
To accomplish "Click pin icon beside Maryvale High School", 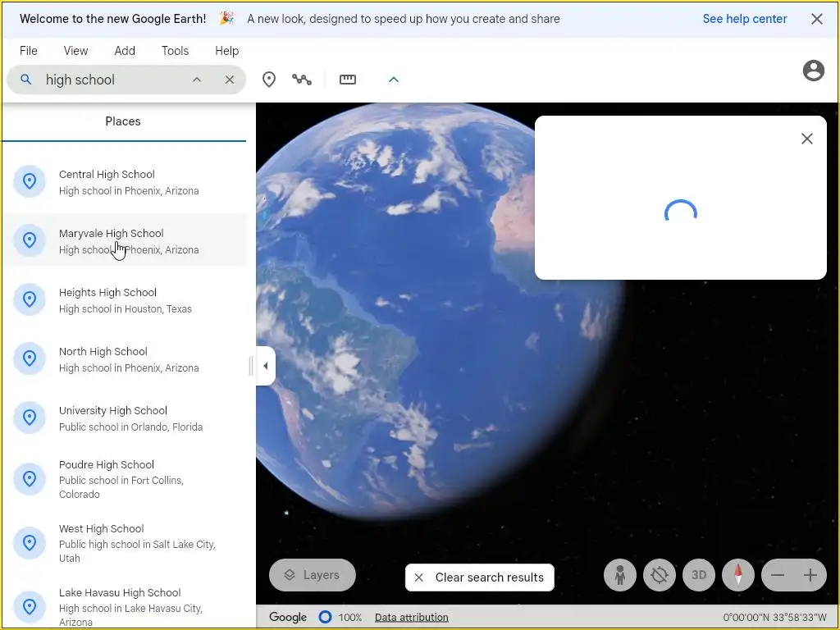I will [30, 240].
